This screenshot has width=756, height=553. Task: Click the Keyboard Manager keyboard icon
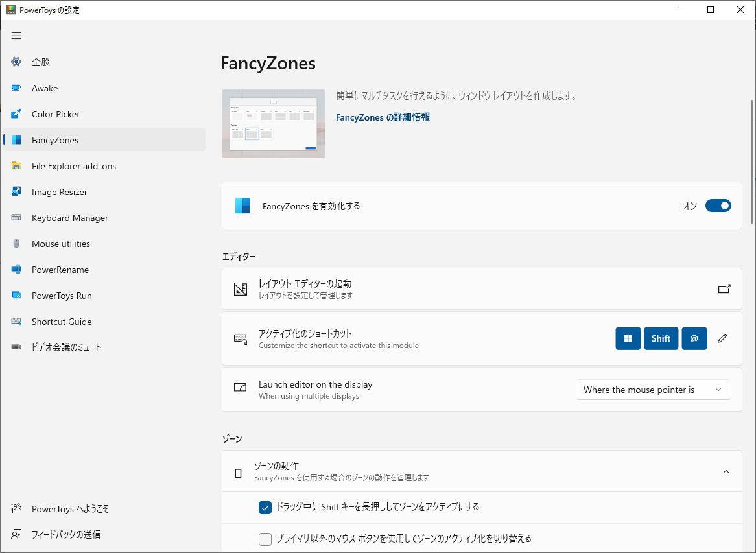click(16, 217)
